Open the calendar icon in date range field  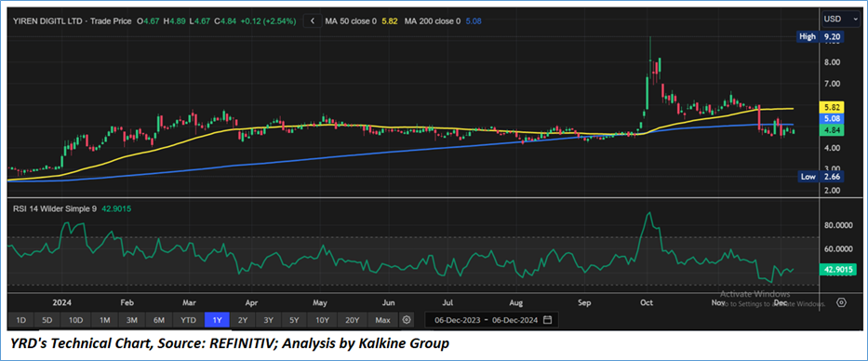(x=547, y=320)
